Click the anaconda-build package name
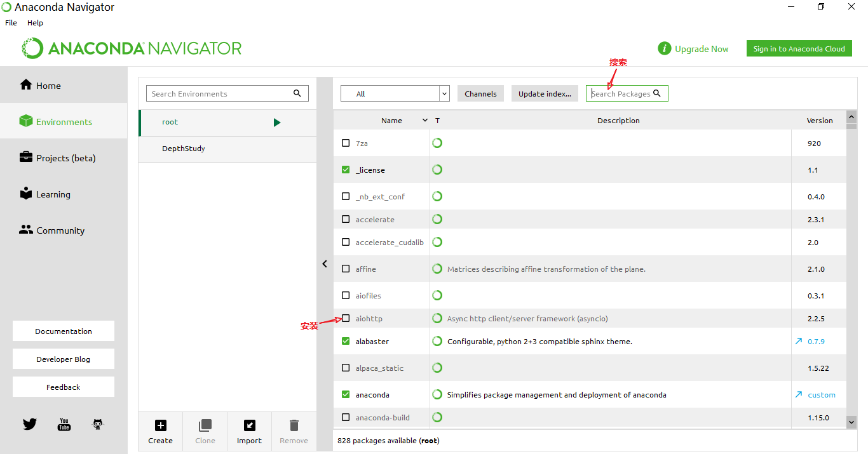The image size is (868, 454). (383, 418)
